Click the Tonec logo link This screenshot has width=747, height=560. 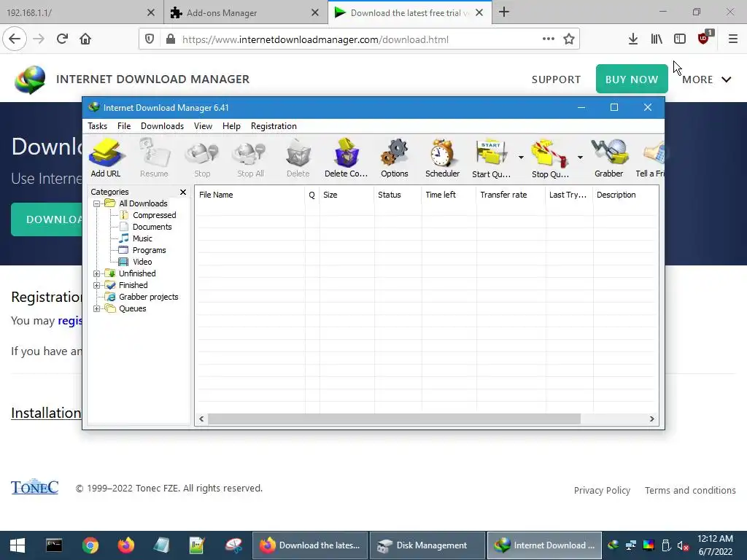click(x=35, y=486)
